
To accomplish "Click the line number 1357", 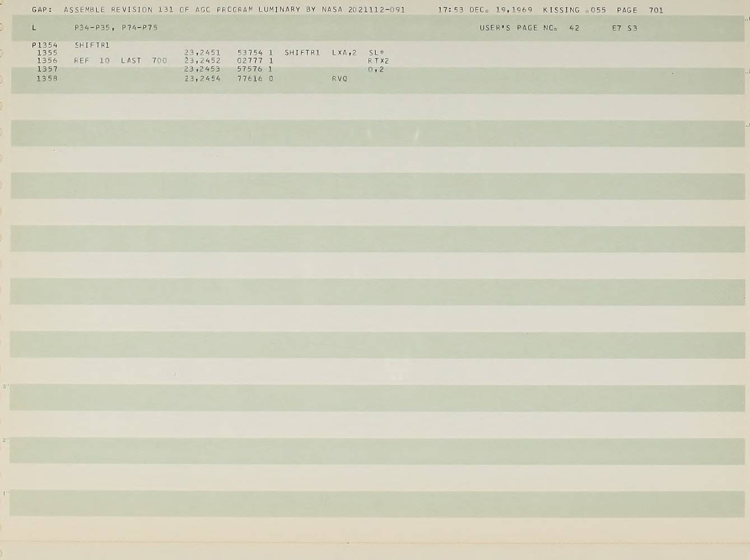I will [47, 69].
